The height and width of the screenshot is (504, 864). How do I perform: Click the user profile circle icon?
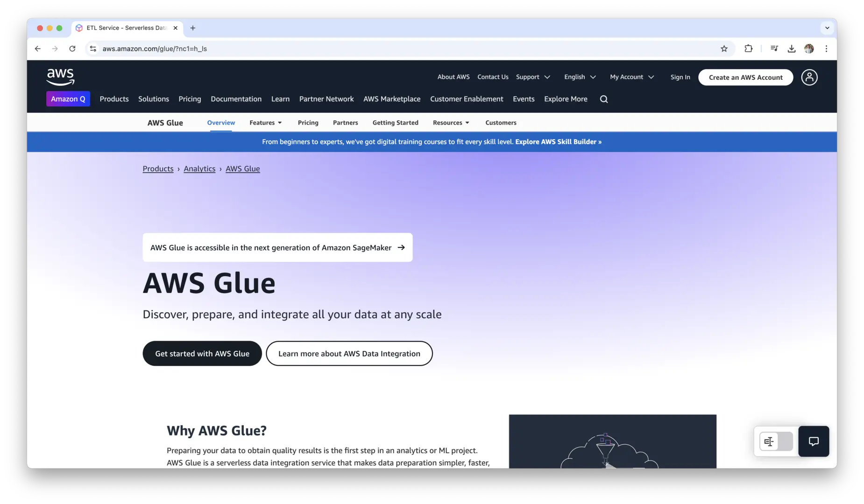pyautogui.click(x=809, y=77)
